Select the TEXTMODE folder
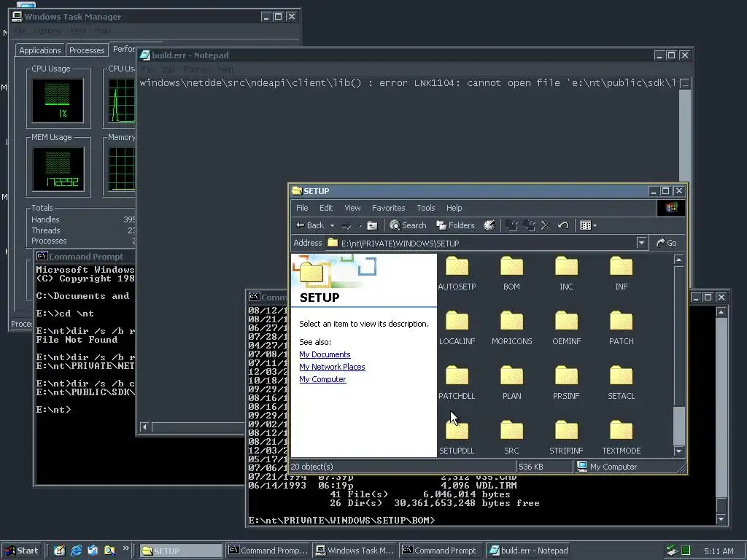 pos(622,437)
